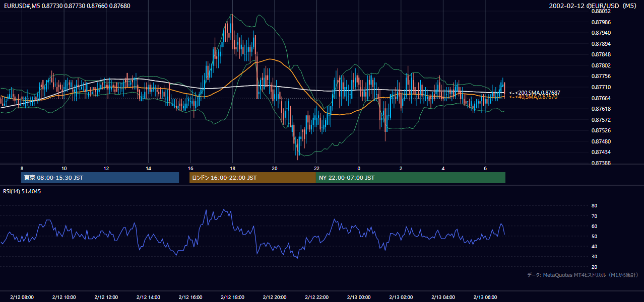Click the 2/13 06:00 date-time label
Viewport: 644px width, 302px height.
(x=485, y=297)
